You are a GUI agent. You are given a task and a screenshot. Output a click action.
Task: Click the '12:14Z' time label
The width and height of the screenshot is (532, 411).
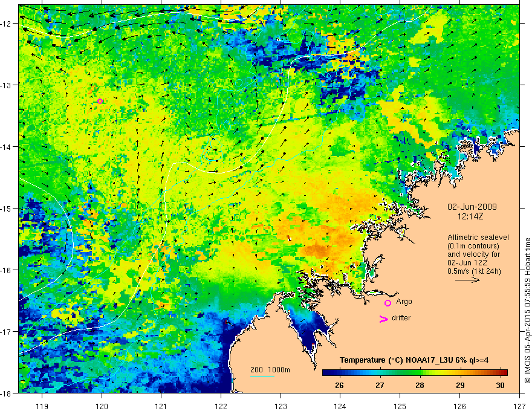click(x=470, y=216)
